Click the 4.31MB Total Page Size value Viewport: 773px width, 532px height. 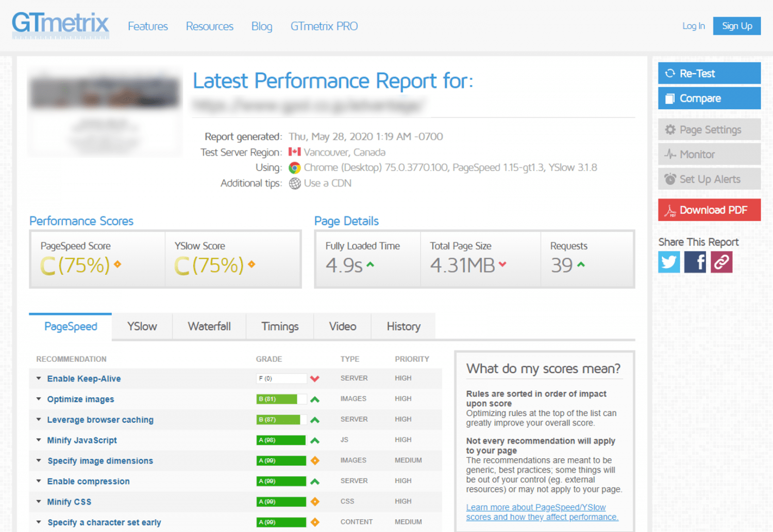click(x=462, y=265)
